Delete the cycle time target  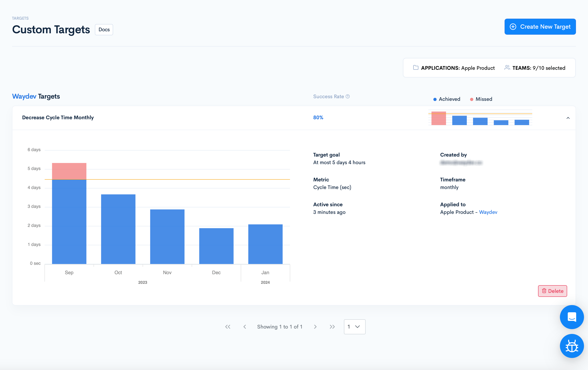click(552, 291)
